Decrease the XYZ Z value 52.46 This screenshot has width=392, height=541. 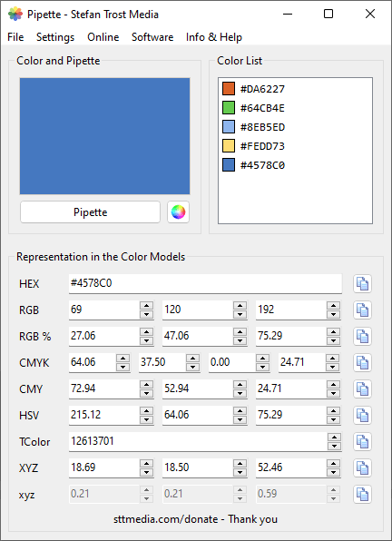pyautogui.click(x=333, y=472)
